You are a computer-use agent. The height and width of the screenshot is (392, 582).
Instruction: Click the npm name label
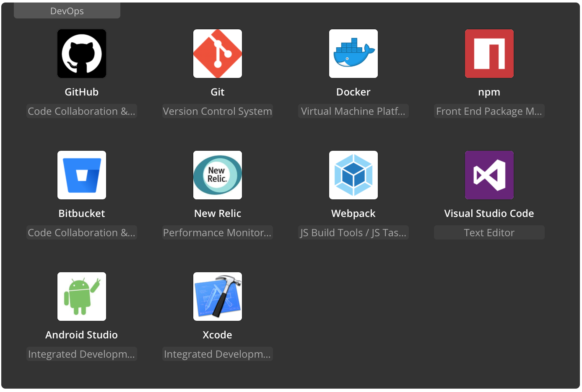tap(489, 92)
